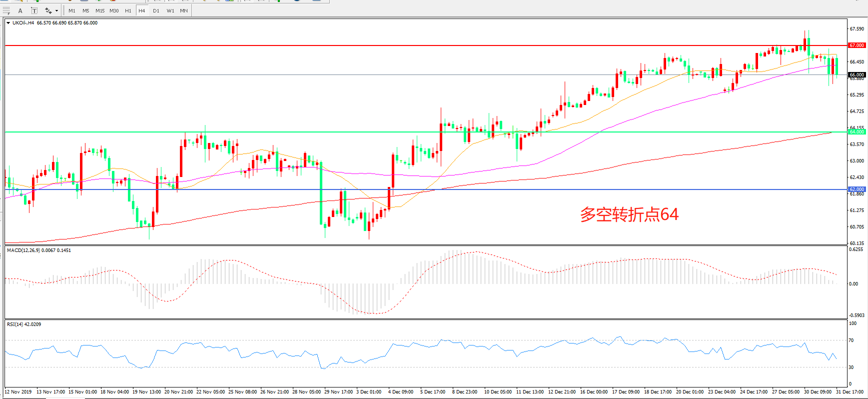The width and height of the screenshot is (868, 399).
Task: Select the red Chinese text annotation
Action: (629, 214)
